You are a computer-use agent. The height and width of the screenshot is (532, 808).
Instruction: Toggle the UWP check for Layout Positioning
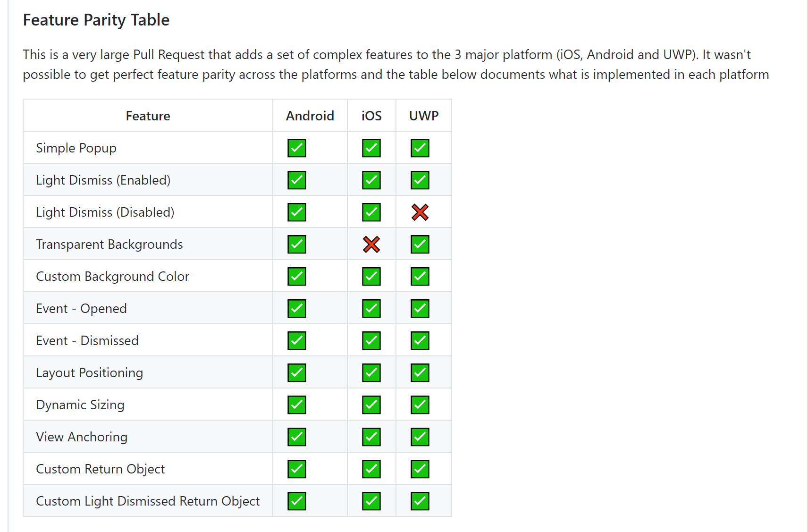420,372
